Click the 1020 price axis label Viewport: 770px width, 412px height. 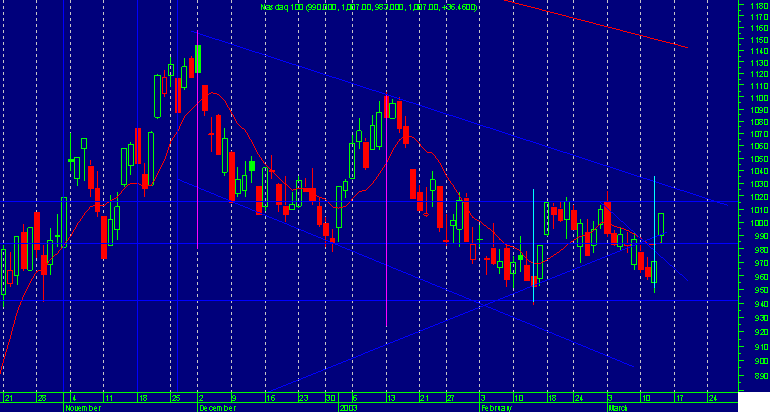(x=760, y=197)
